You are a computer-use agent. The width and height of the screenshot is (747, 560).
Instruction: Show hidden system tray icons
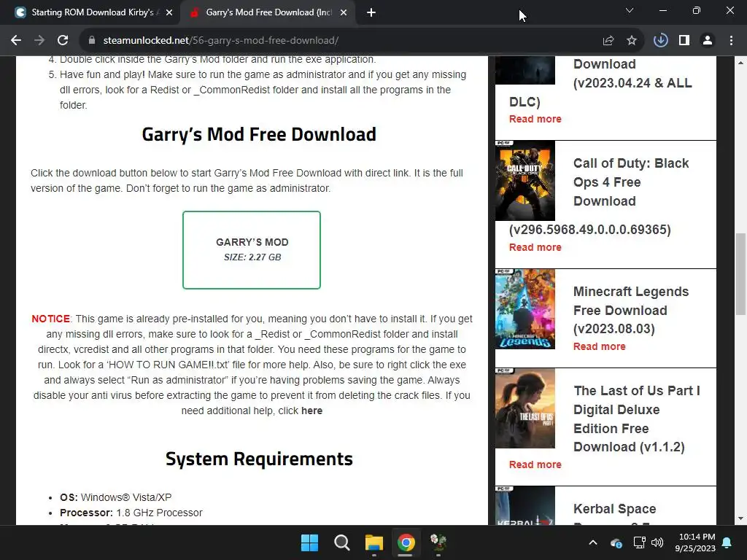coord(593,542)
